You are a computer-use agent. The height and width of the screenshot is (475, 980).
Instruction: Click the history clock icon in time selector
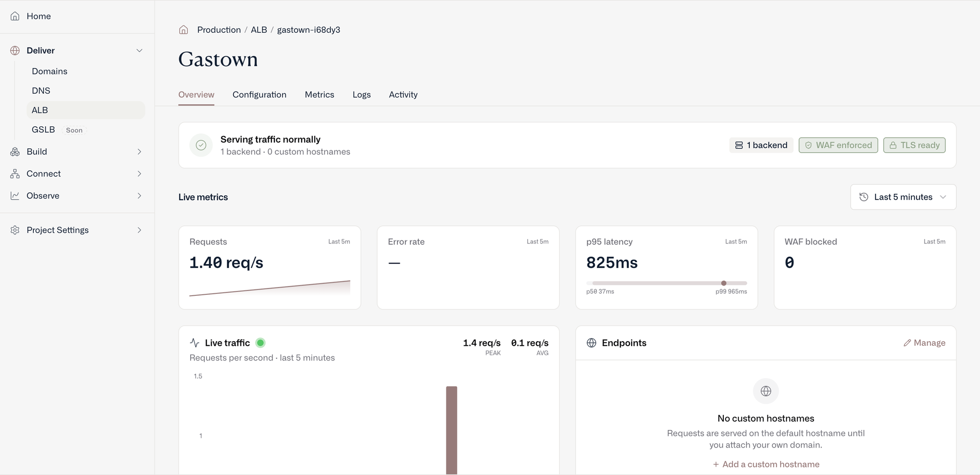coord(864,197)
